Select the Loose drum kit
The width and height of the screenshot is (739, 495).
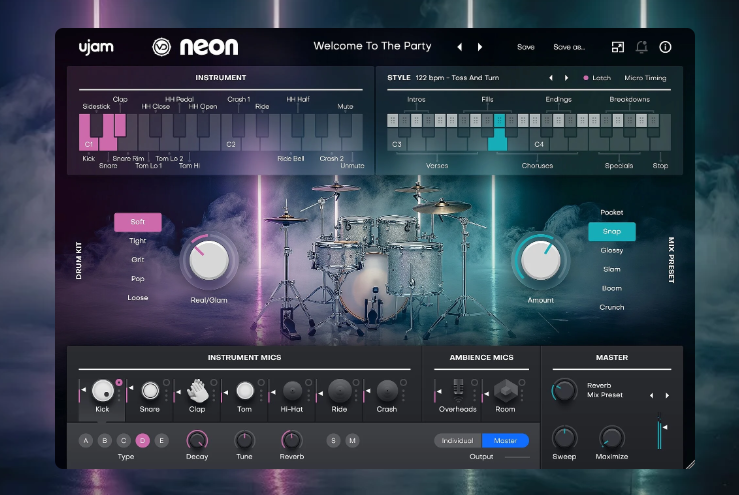138,297
